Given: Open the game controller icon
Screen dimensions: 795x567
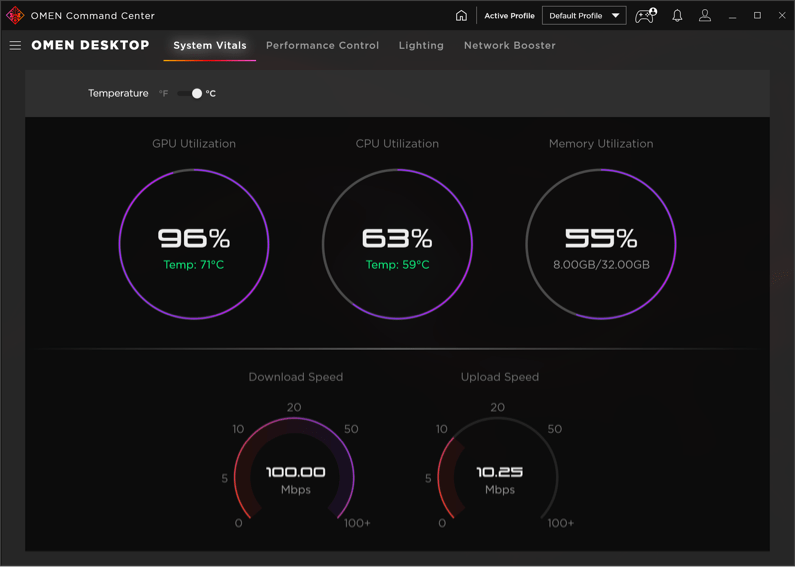Looking at the screenshot, I should click(645, 16).
